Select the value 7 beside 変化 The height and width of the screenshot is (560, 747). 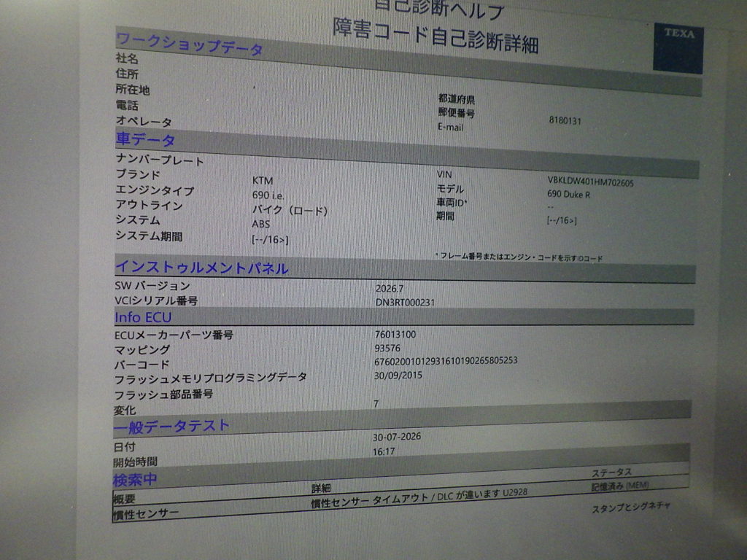click(376, 404)
